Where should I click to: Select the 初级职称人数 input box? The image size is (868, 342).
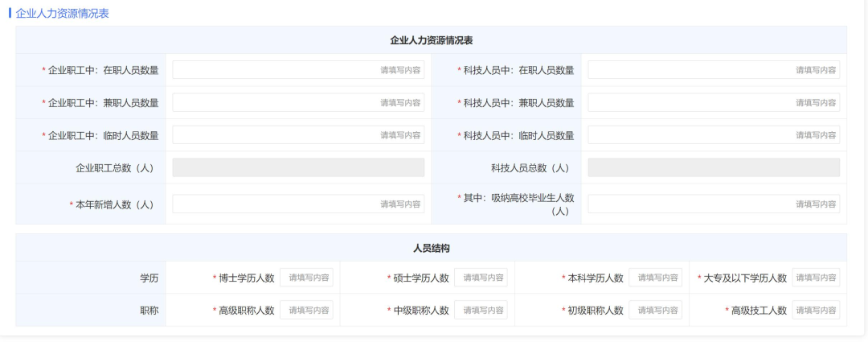click(x=656, y=311)
